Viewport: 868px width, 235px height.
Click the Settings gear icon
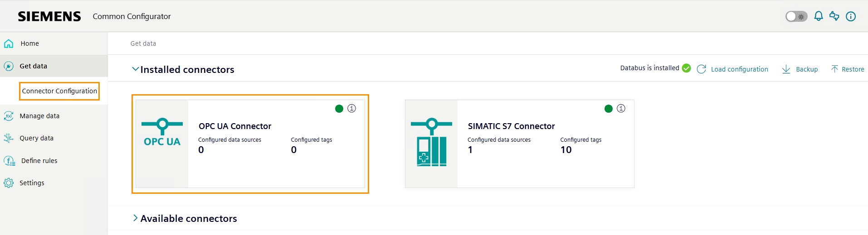coord(9,183)
